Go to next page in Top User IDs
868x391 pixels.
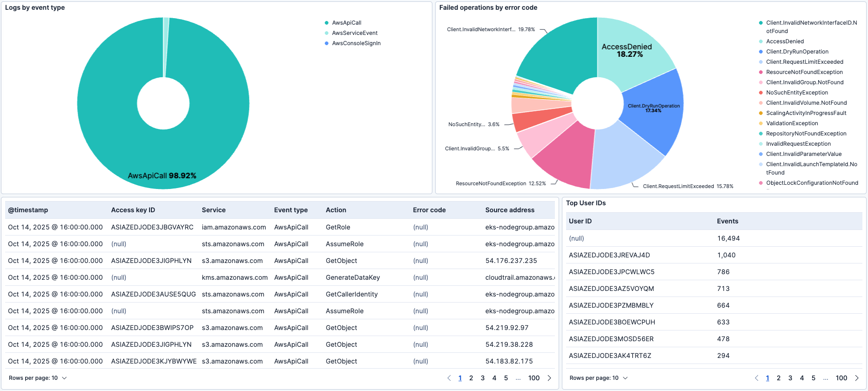click(x=857, y=378)
